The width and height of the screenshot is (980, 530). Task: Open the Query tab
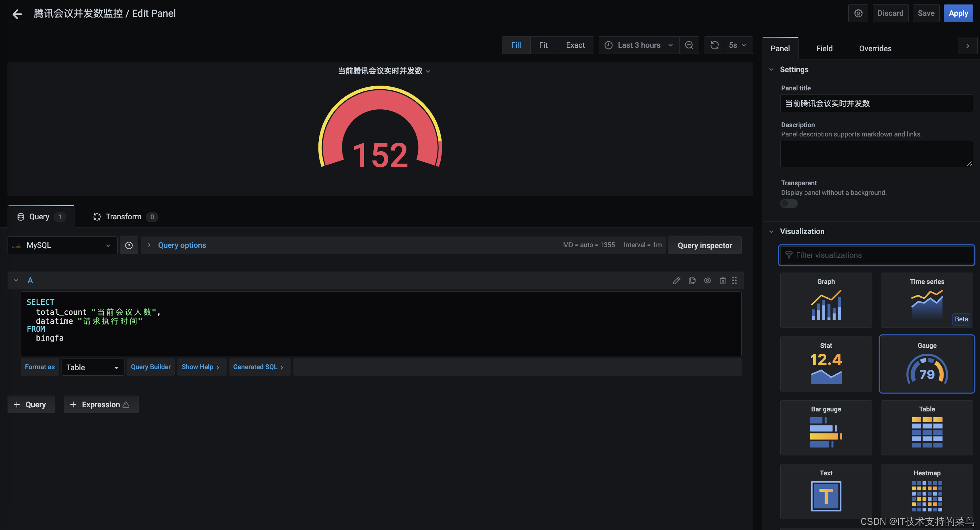(41, 217)
